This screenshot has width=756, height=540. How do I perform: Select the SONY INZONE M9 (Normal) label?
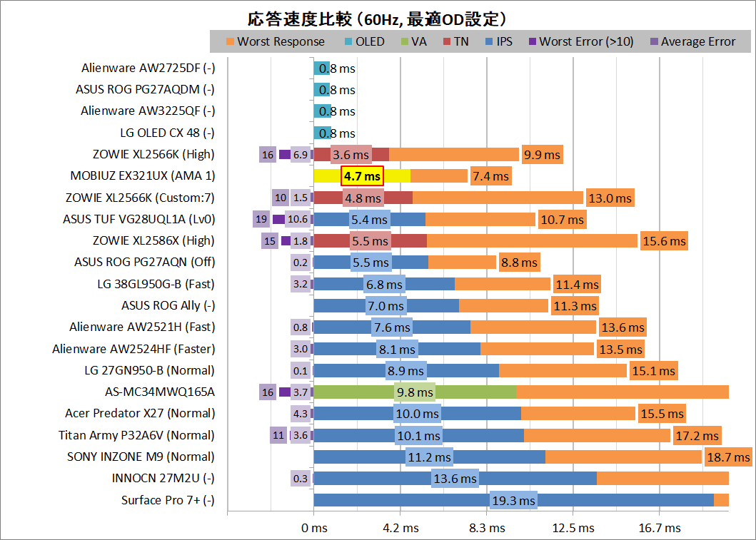(141, 457)
